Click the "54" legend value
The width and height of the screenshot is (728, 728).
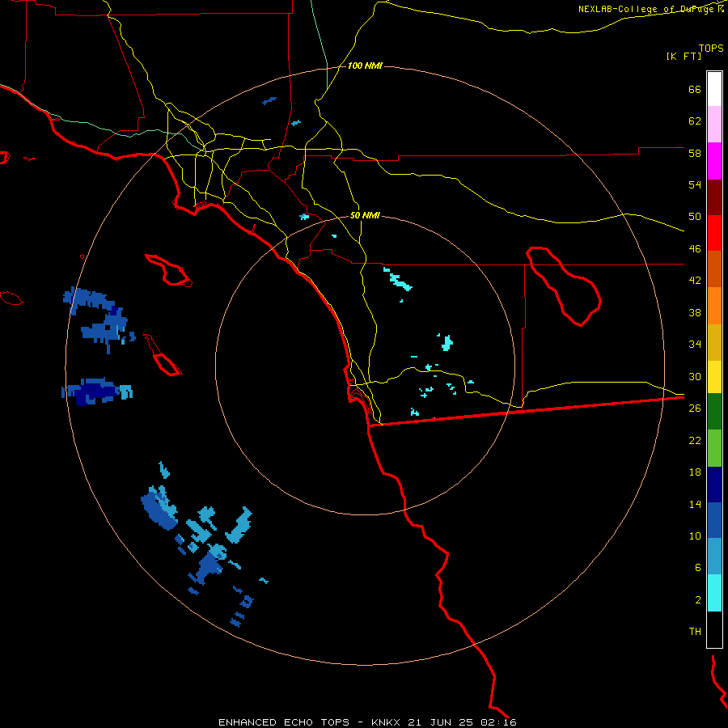click(x=695, y=184)
